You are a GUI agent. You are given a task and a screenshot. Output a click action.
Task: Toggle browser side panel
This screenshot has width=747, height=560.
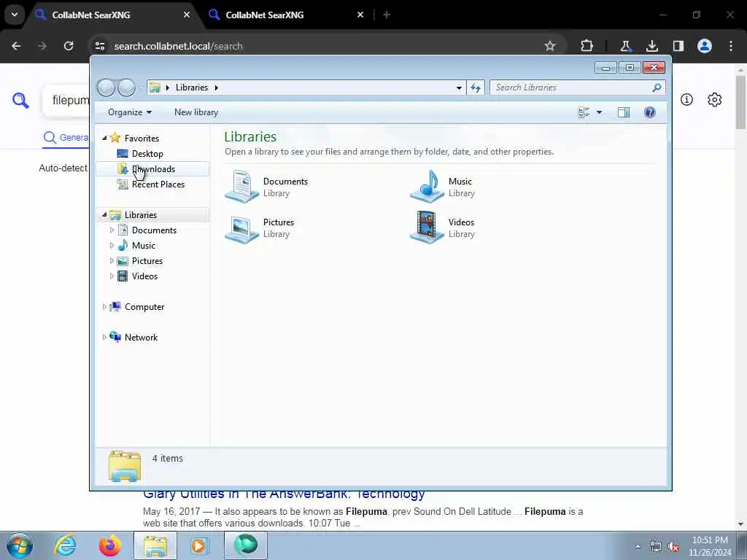click(678, 46)
